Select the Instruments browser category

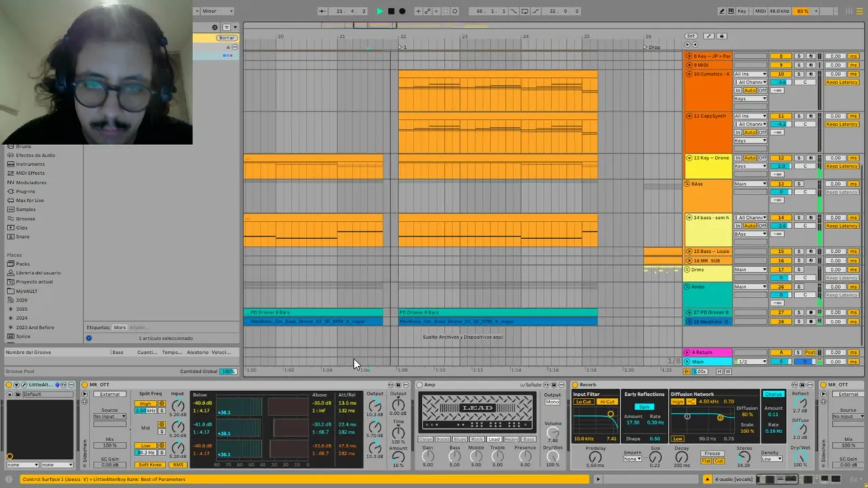31,164
